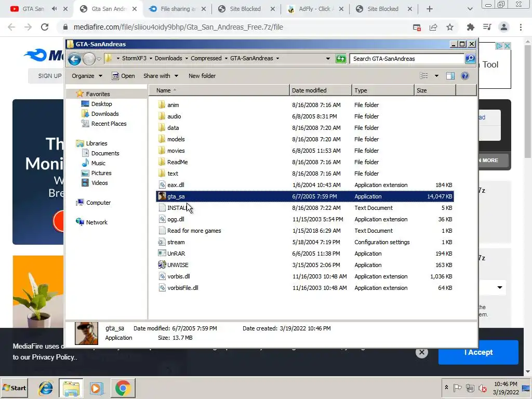The height and width of the screenshot is (399, 532).
Task: Switch to the first Site Blocked tab
Action: 245,9
